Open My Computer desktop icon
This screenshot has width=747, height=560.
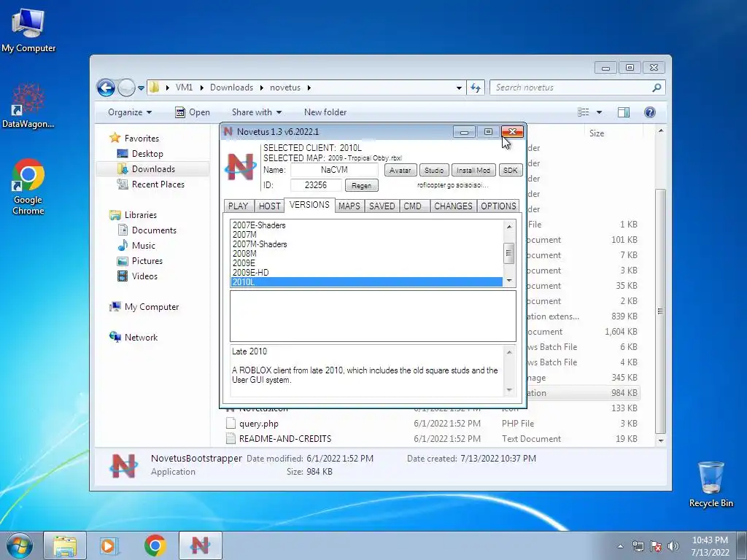[28, 30]
